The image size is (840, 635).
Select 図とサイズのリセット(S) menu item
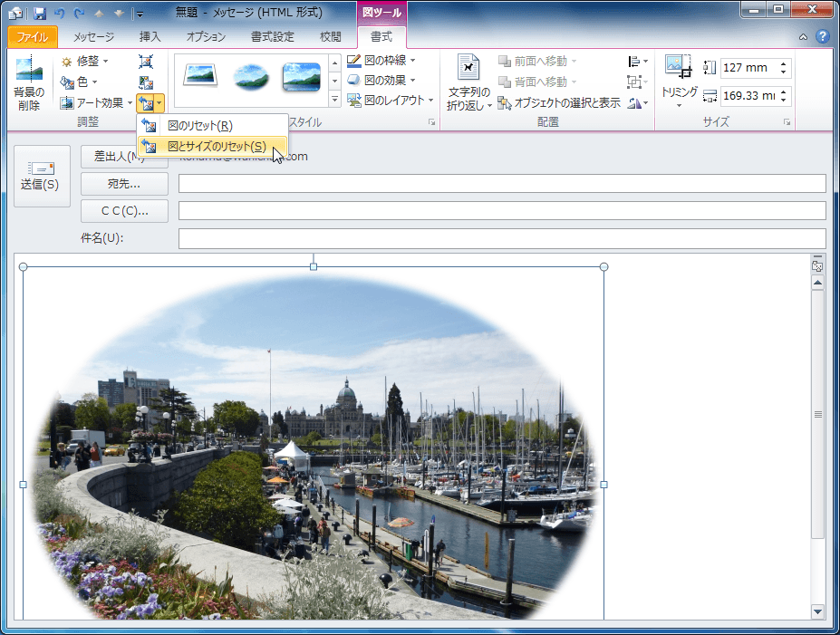coord(212,146)
